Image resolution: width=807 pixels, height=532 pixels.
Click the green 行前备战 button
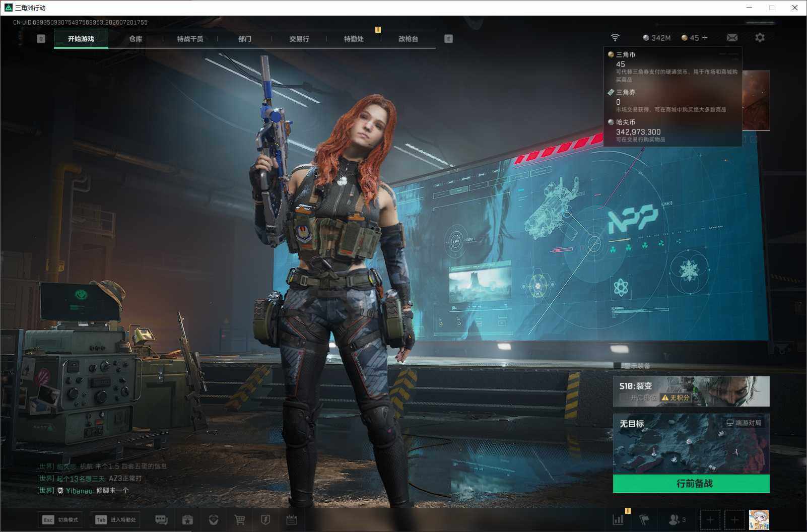(x=691, y=483)
